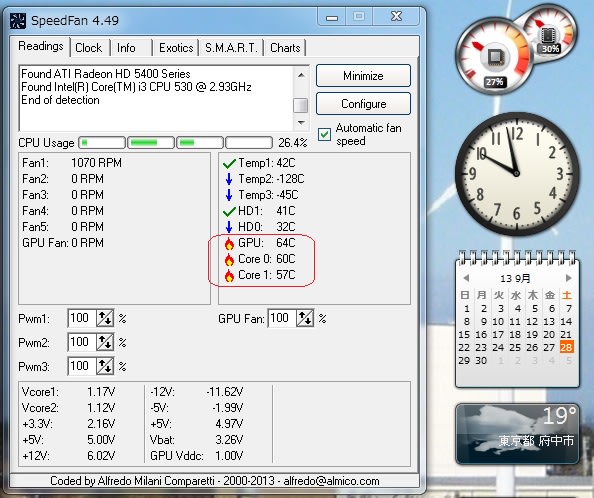This screenshot has width=594, height=498.
Task: Select highlighted date 28 in calendar
Action: [x=566, y=347]
